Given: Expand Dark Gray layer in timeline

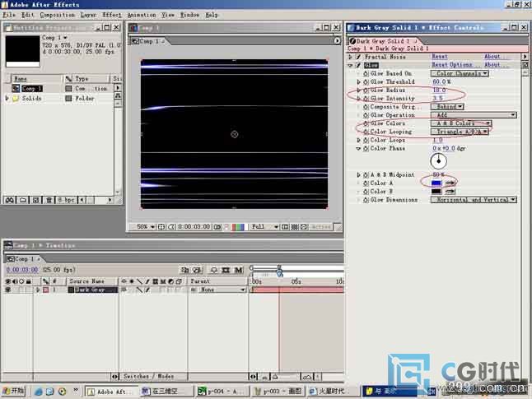Looking at the screenshot, I should 38,290.
